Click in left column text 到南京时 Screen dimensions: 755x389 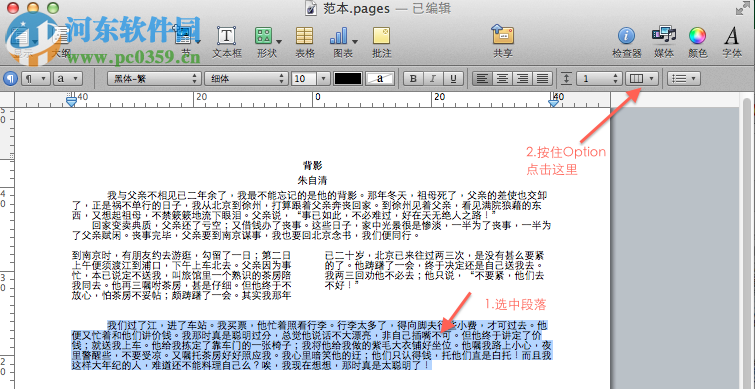(182, 275)
